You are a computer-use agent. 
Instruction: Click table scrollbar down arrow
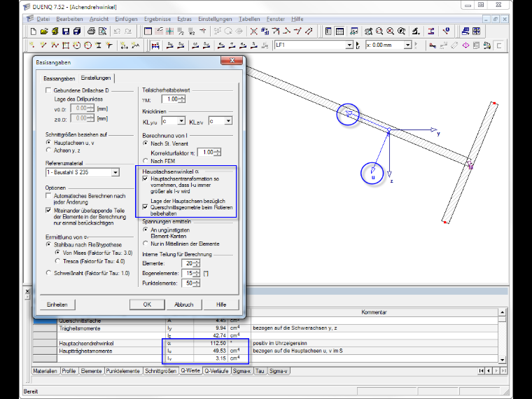pos(502,360)
